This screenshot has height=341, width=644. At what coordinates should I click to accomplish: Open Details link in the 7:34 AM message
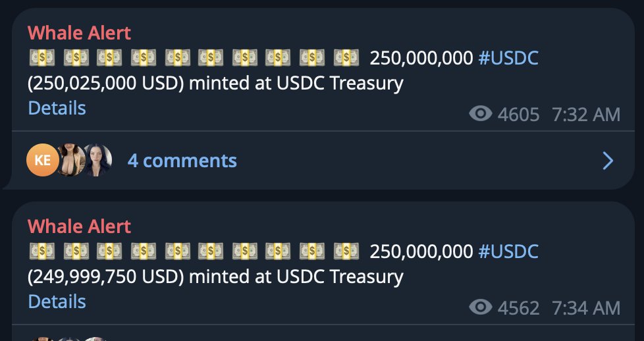57,302
